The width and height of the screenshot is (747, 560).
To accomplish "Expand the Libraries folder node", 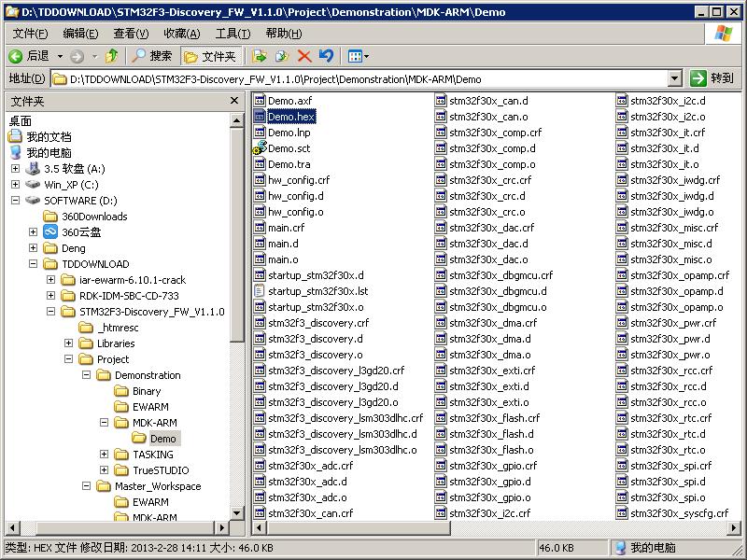I will (x=68, y=343).
